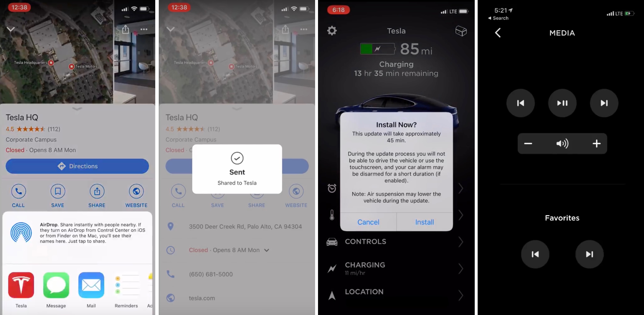Click the Settings gear icon in Tesla app
The width and height of the screenshot is (644, 315).
[x=332, y=30]
